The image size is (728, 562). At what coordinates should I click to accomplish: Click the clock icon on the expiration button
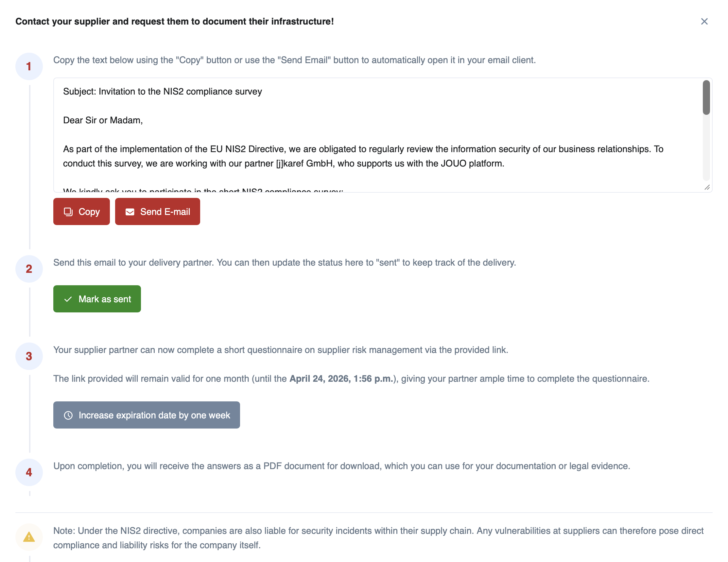point(68,415)
